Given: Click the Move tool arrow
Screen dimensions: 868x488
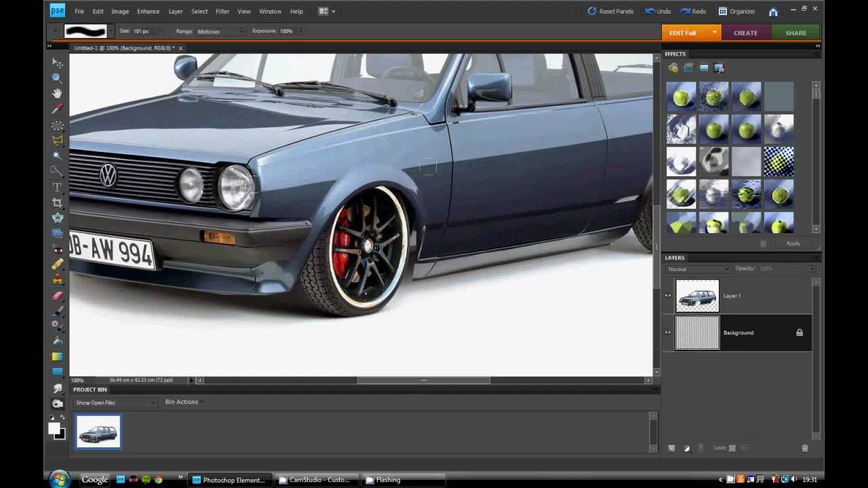Looking at the screenshot, I should [58, 63].
